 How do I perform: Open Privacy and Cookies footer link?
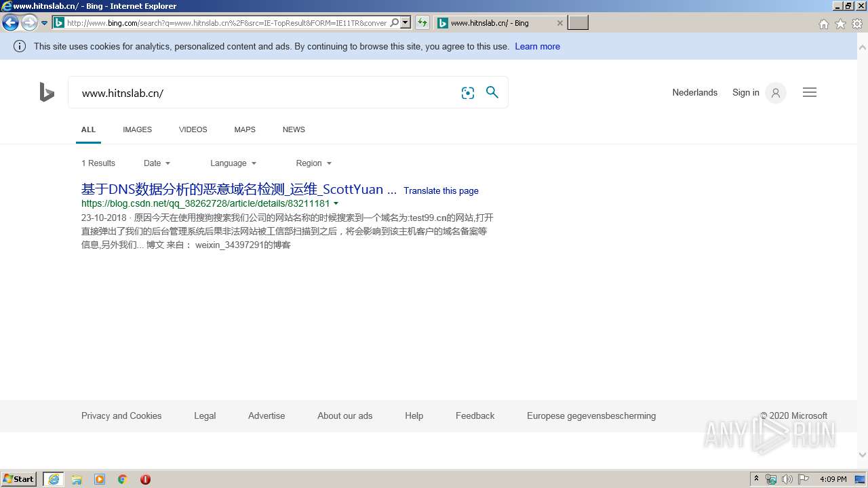point(121,415)
